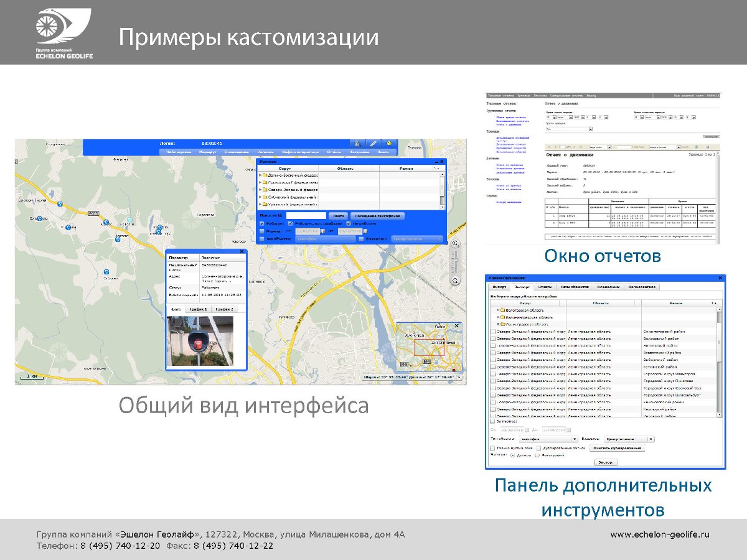
Task: Click the user icon in the map toolbar
Action: (x=357, y=143)
